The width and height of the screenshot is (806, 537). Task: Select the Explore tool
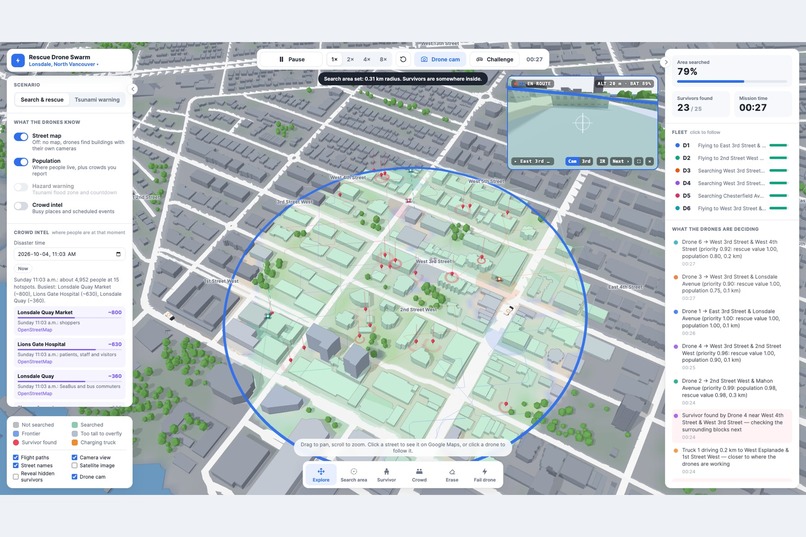[321, 474]
